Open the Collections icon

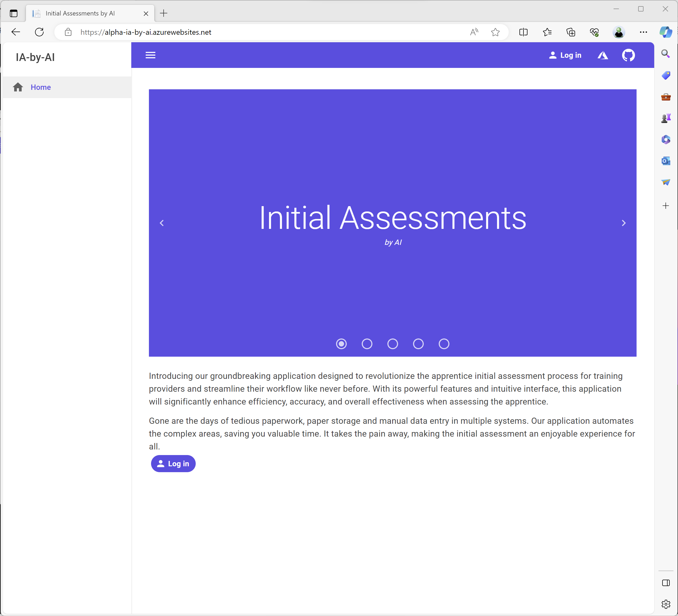(x=571, y=32)
